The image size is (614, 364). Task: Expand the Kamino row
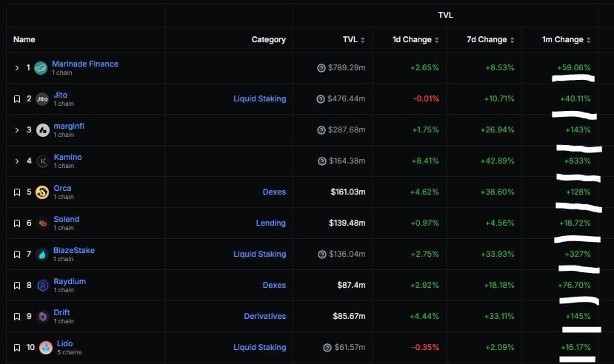(17, 161)
